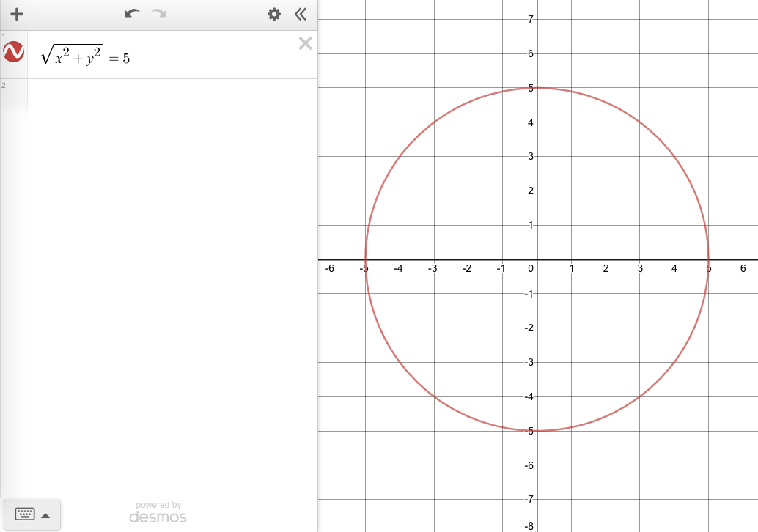Image resolution: width=758 pixels, height=532 pixels.
Task: Open the graph settings gear
Action: click(x=274, y=15)
